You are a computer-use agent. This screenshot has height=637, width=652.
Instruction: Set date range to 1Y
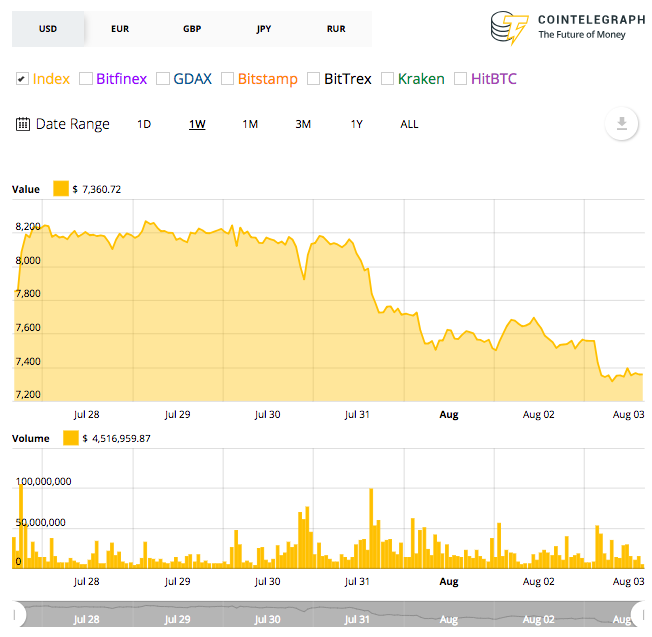pos(356,124)
